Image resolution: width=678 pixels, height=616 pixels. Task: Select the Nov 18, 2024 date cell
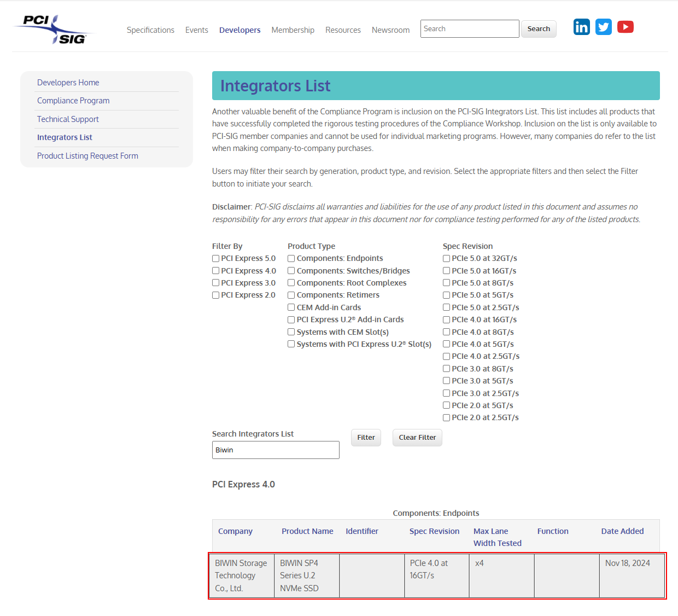coord(632,576)
